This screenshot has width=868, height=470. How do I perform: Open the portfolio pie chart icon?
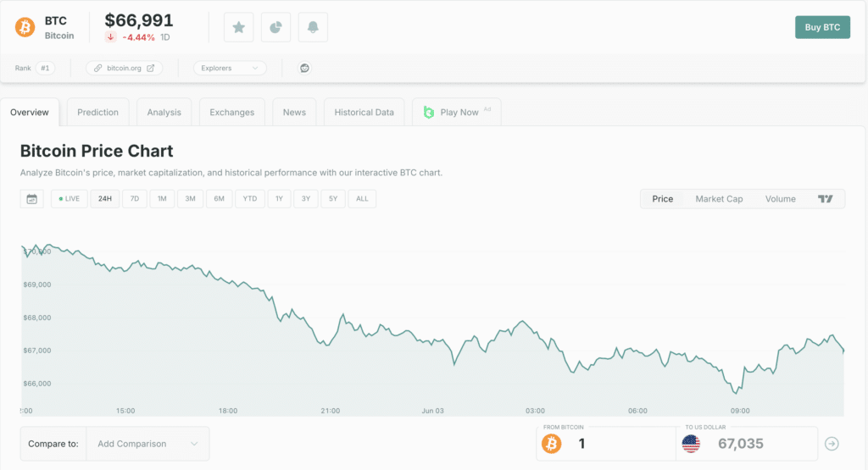(275, 27)
